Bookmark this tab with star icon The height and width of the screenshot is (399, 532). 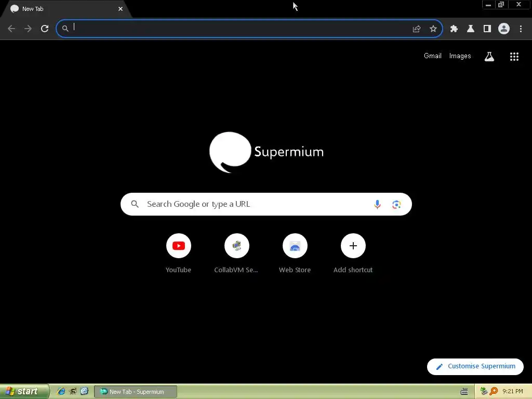(x=433, y=29)
